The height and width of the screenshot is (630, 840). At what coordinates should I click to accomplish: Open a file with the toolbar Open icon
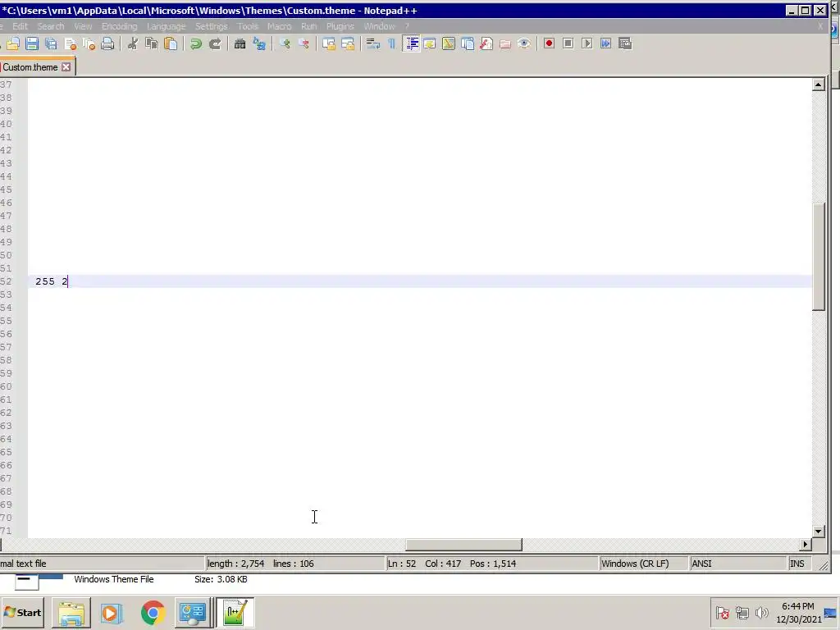point(13,44)
